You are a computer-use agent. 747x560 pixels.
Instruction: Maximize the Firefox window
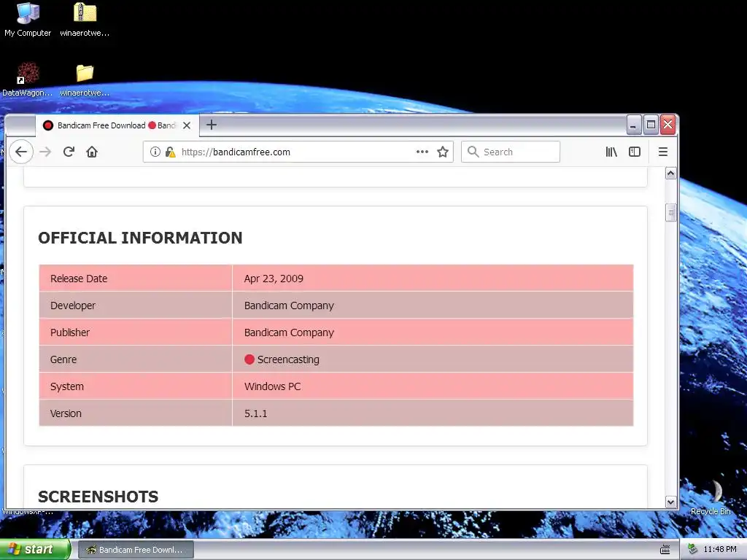click(651, 125)
